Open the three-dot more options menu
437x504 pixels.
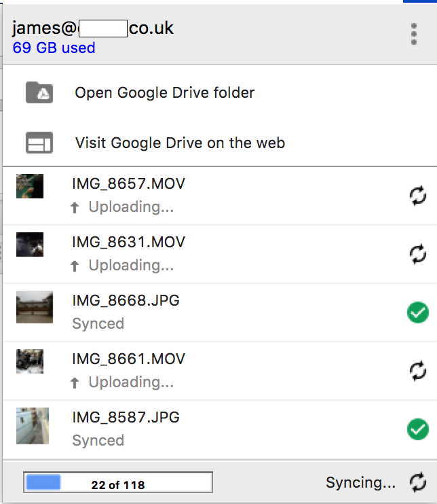tap(414, 34)
